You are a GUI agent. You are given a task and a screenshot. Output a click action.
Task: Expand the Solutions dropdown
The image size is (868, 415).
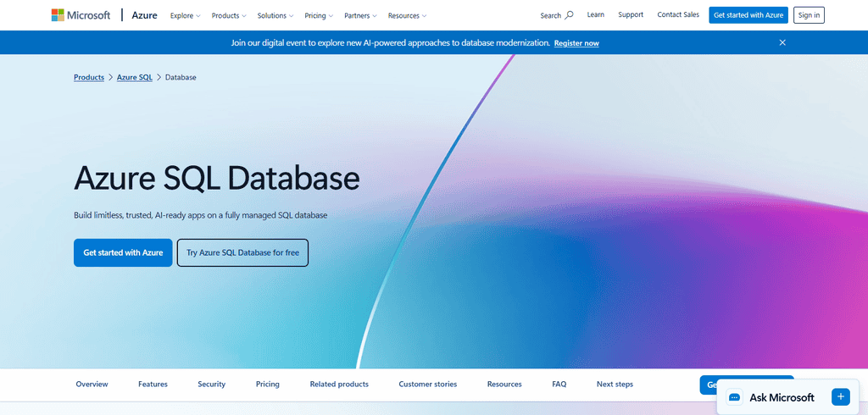point(275,15)
